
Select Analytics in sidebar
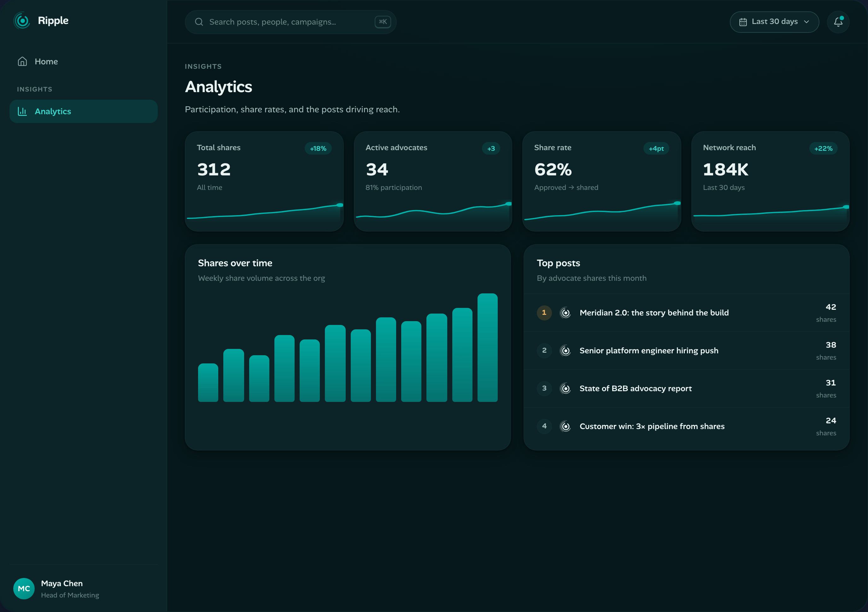(x=84, y=111)
